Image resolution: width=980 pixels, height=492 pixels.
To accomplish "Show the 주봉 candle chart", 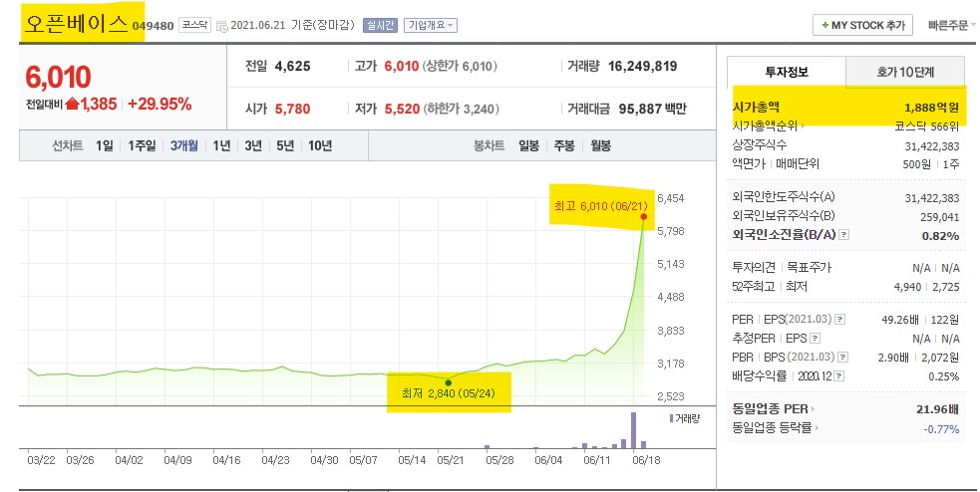I will tap(563, 145).
